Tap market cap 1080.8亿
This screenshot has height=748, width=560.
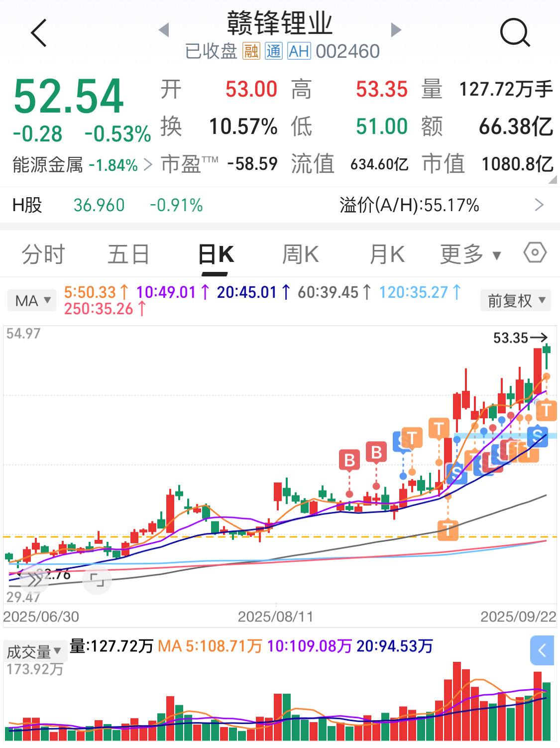coord(518,164)
